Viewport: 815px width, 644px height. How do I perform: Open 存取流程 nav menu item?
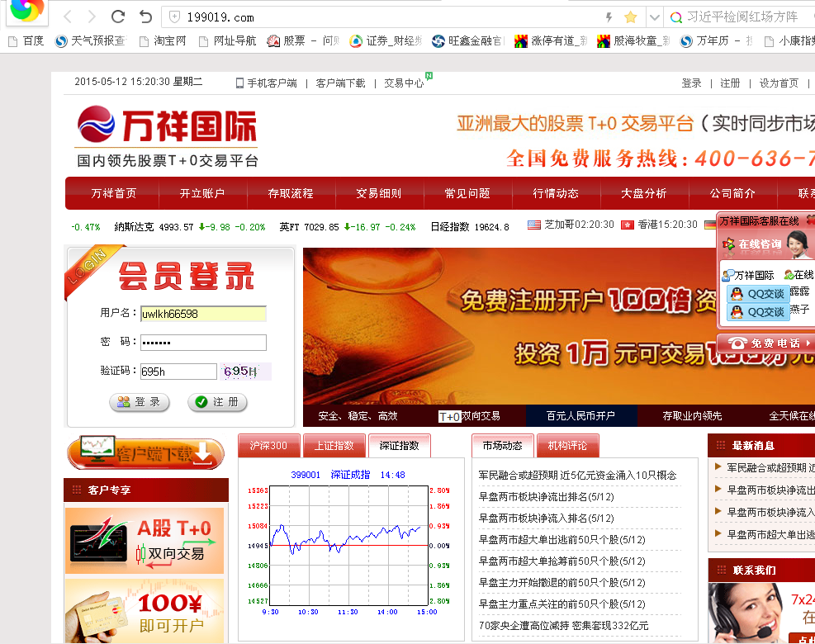(291, 193)
